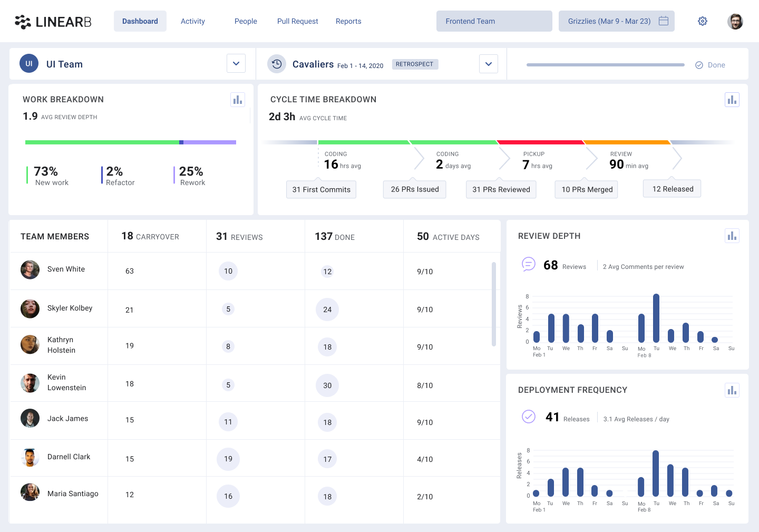This screenshot has height=532, width=759.
Task: Toggle the Done check mark
Action: [699, 65]
